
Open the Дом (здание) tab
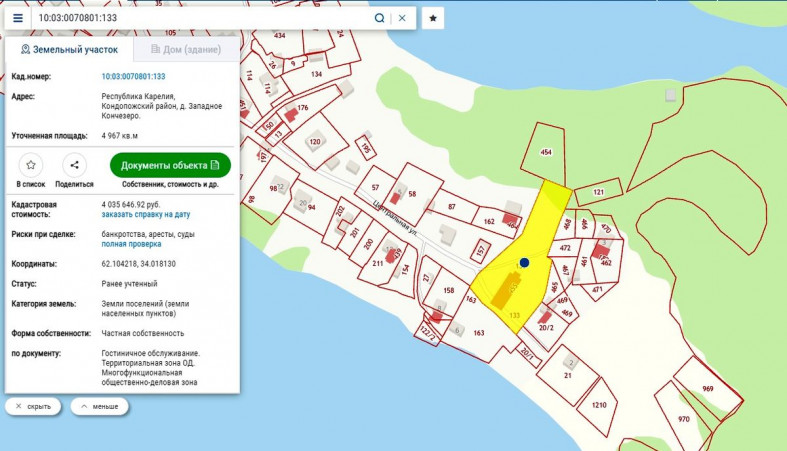(x=186, y=49)
